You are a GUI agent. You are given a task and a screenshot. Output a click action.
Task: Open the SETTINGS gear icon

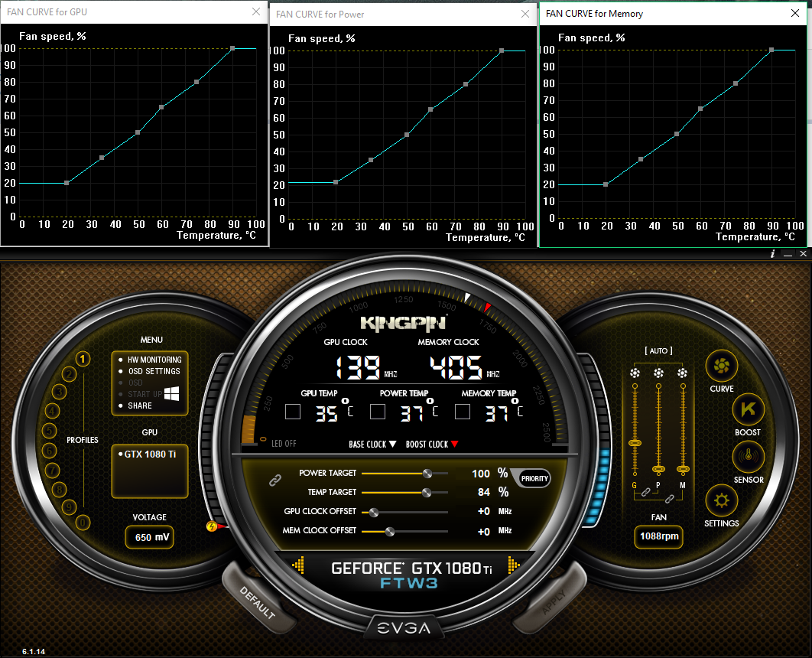click(721, 500)
